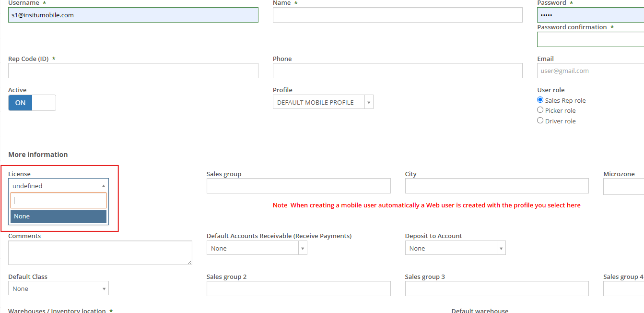Viewport: 644px width, 313px height.
Task: Click the Password field
Action: pos(590,15)
